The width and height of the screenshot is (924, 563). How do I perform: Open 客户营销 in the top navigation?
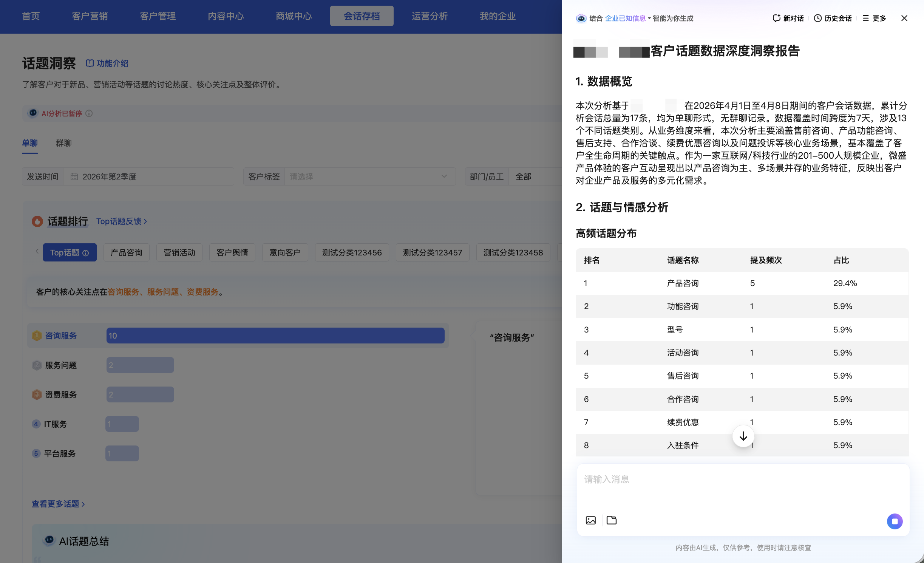[90, 16]
